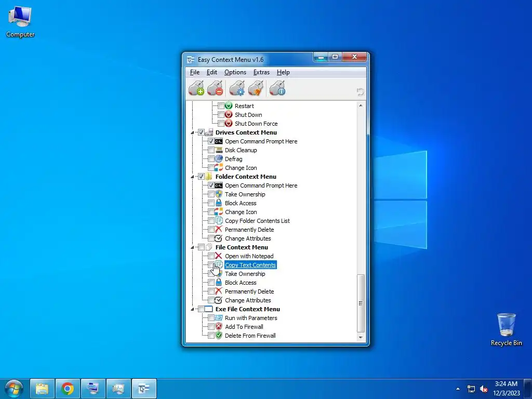Collapse the File Context Menu node
Image resolution: width=532 pixels, height=399 pixels.
coord(192,247)
